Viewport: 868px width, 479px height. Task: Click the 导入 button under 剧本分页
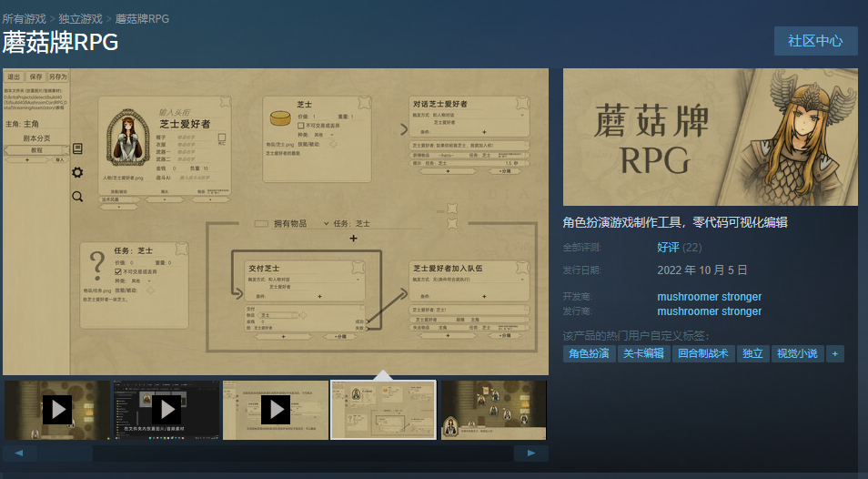(60, 160)
